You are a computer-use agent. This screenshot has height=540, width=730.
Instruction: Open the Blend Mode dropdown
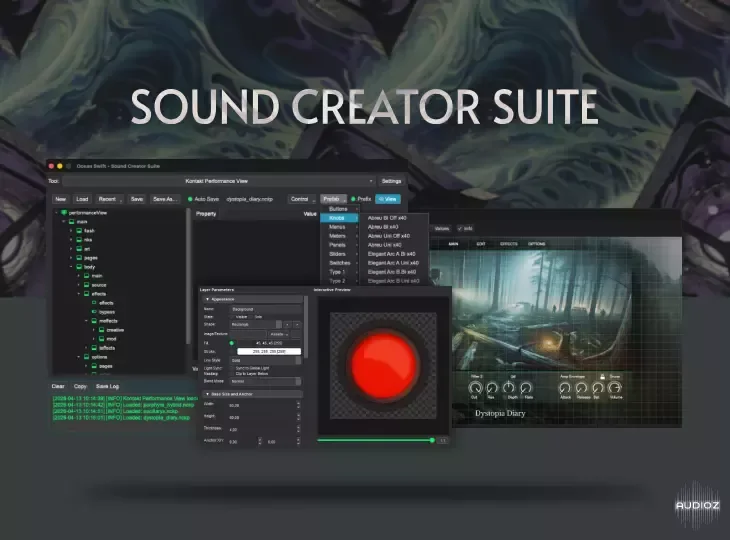pyautogui.click(x=265, y=381)
